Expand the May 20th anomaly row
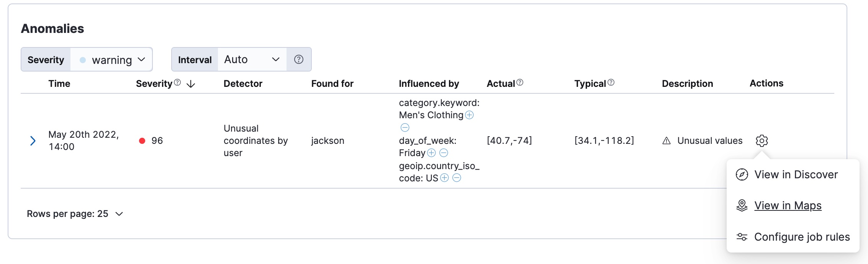 tap(33, 141)
